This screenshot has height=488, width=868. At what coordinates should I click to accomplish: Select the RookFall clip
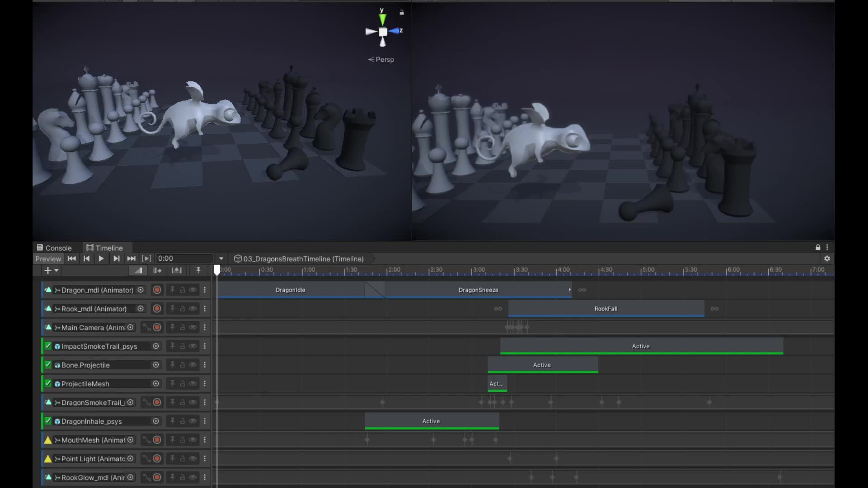click(606, 309)
